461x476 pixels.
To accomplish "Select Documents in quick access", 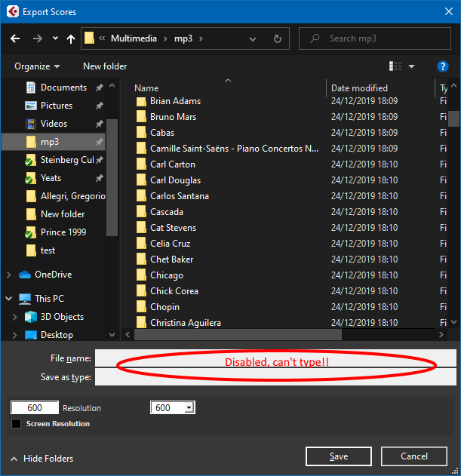I will click(64, 88).
